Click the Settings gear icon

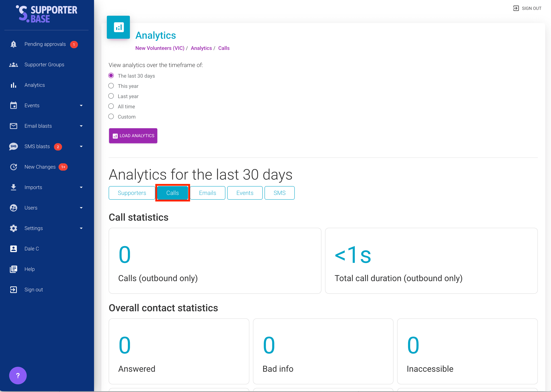click(x=14, y=228)
